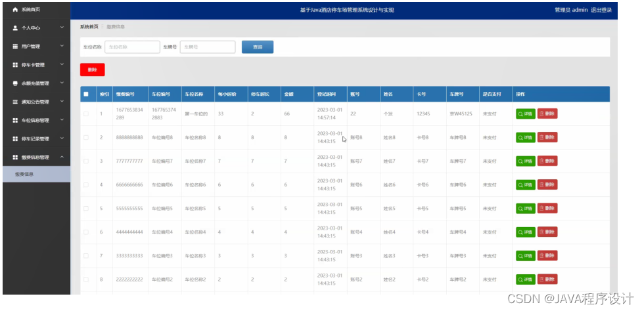The height and width of the screenshot is (311, 644).
Task: Click the 管理员 admin label
Action: pyautogui.click(x=571, y=10)
